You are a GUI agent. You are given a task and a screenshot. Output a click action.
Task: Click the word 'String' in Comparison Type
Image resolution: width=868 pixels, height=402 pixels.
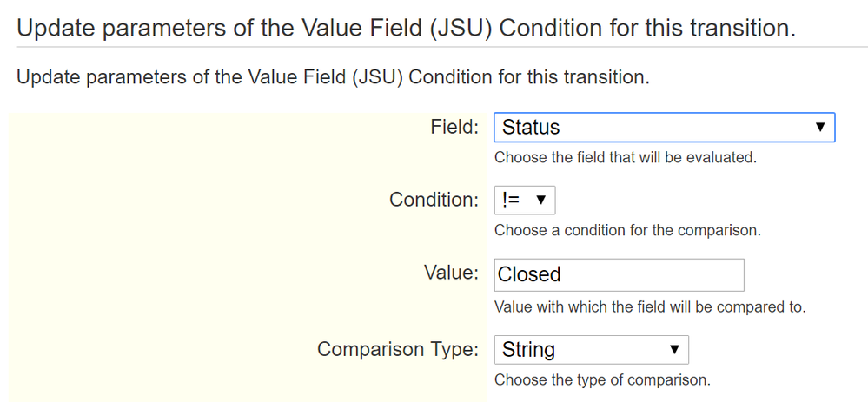click(528, 350)
